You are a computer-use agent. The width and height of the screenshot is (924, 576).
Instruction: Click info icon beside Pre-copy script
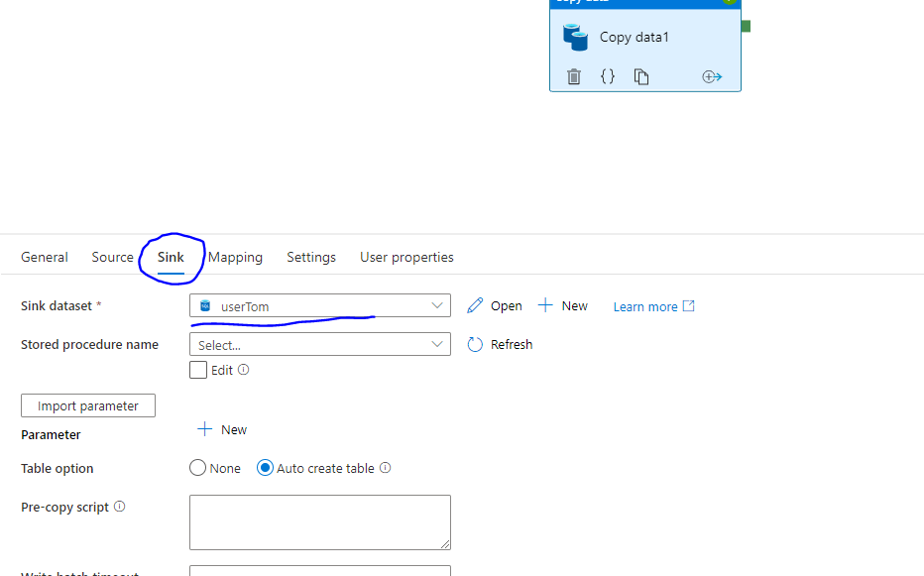[x=119, y=507]
